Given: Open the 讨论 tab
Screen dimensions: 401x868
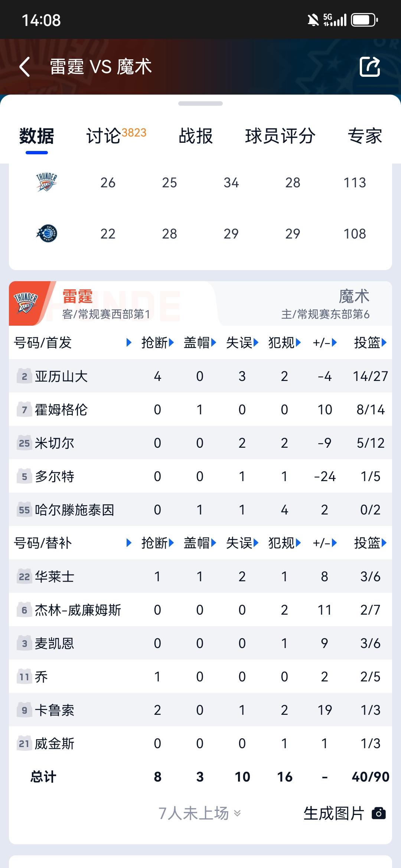Looking at the screenshot, I should [116, 136].
